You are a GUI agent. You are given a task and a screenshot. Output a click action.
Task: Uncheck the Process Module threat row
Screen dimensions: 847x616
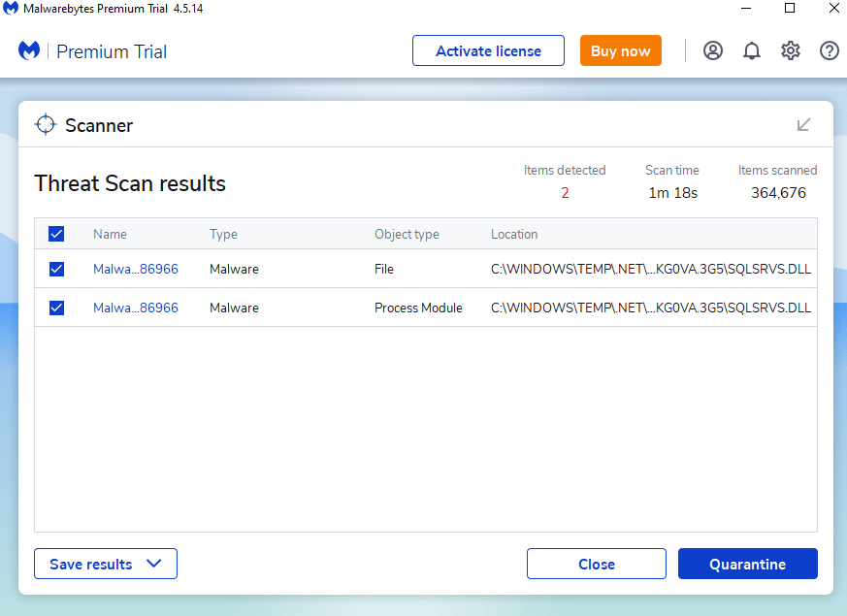(x=56, y=308)
